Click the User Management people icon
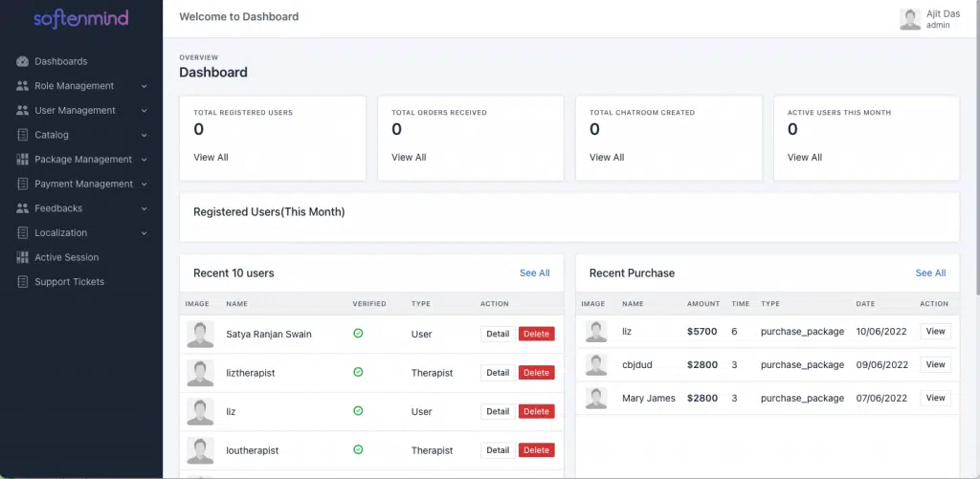Viewport: 980px width, 479px height. pos(23,111)
